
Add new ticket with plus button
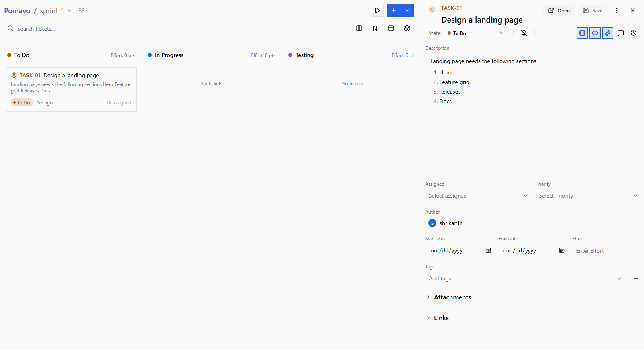[394, 10]
